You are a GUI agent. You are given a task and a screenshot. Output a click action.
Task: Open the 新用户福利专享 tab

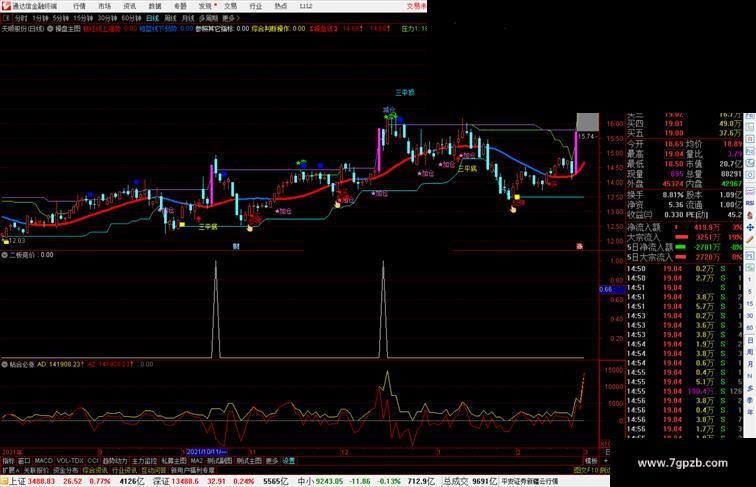click(x=192, y=470)
